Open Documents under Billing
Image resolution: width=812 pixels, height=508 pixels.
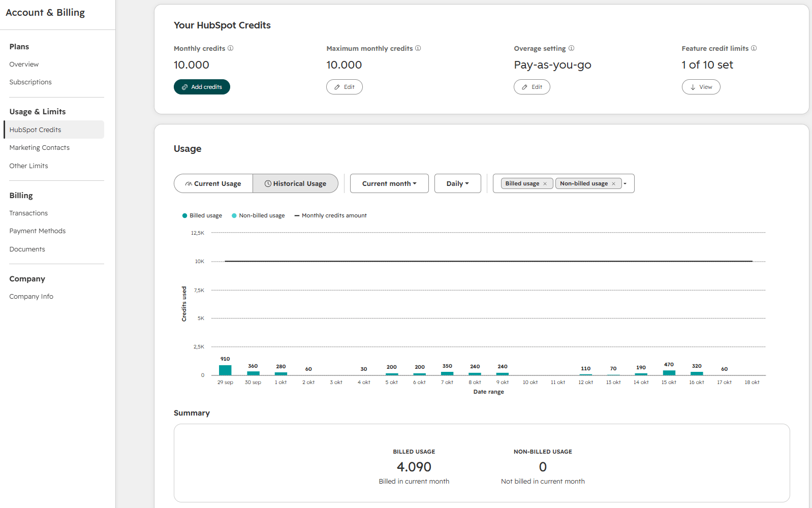click(x=27, y=249)
